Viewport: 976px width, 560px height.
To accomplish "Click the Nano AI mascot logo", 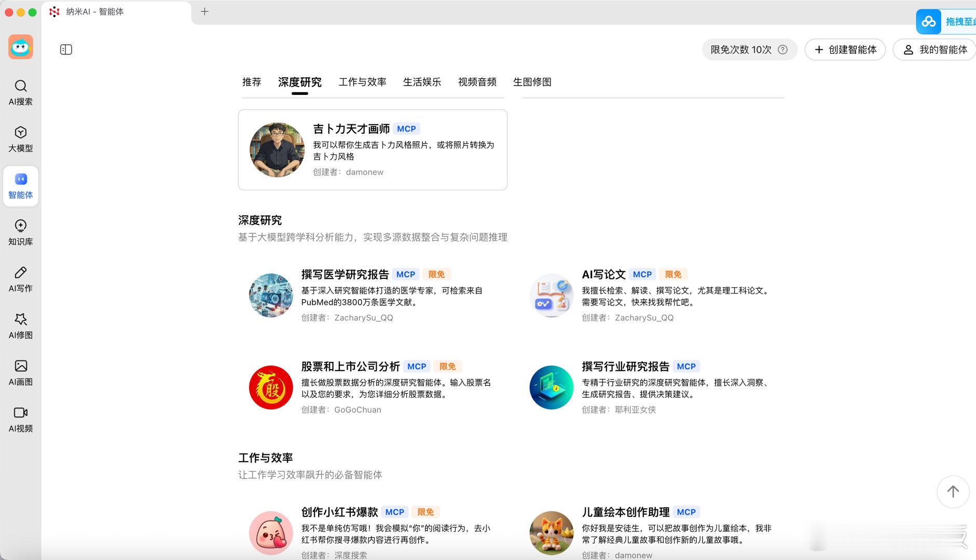I will 21,47.
